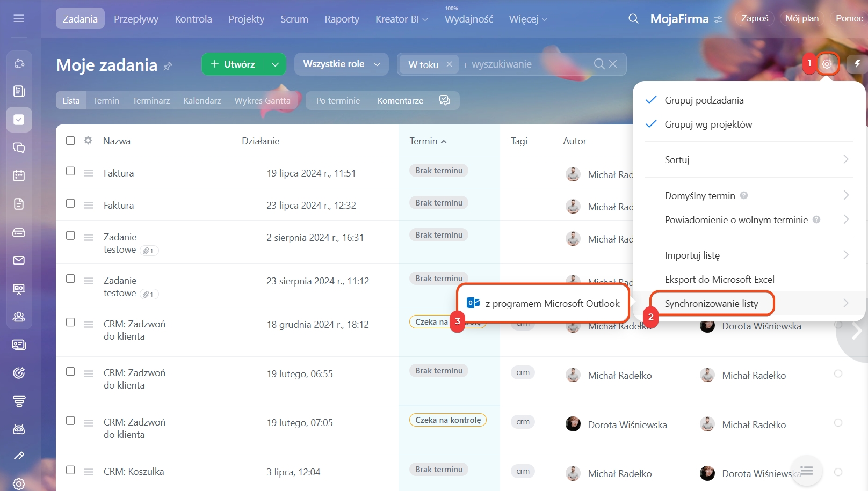Select Eksport do Microsoft Excel
The image size is (868, 491).
[719, 280]
